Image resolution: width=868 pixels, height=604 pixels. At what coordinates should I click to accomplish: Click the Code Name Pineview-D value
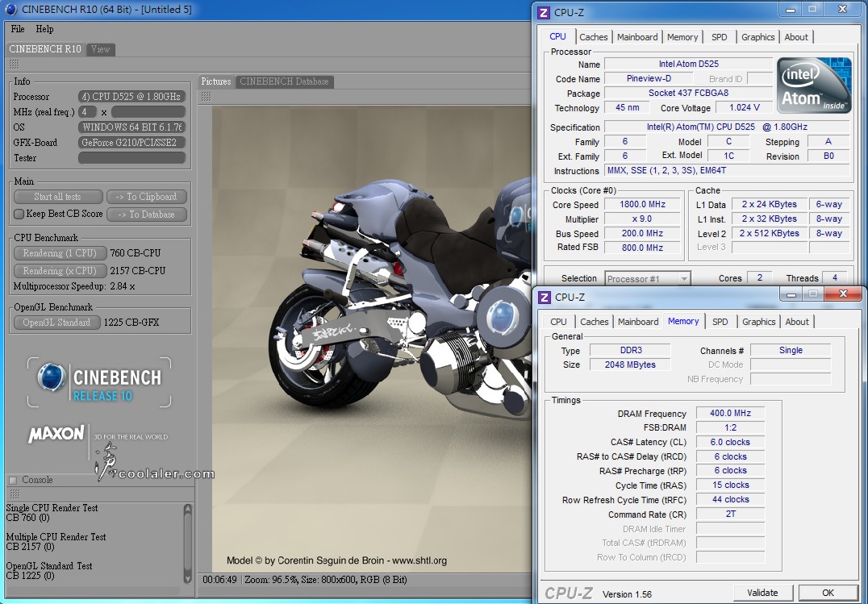point(649,78)
